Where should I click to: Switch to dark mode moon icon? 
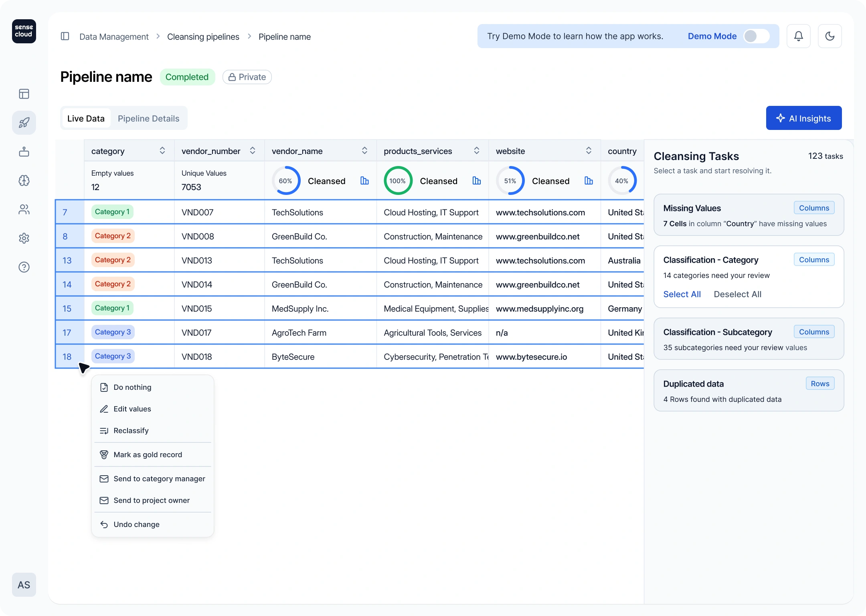point(830,36)
